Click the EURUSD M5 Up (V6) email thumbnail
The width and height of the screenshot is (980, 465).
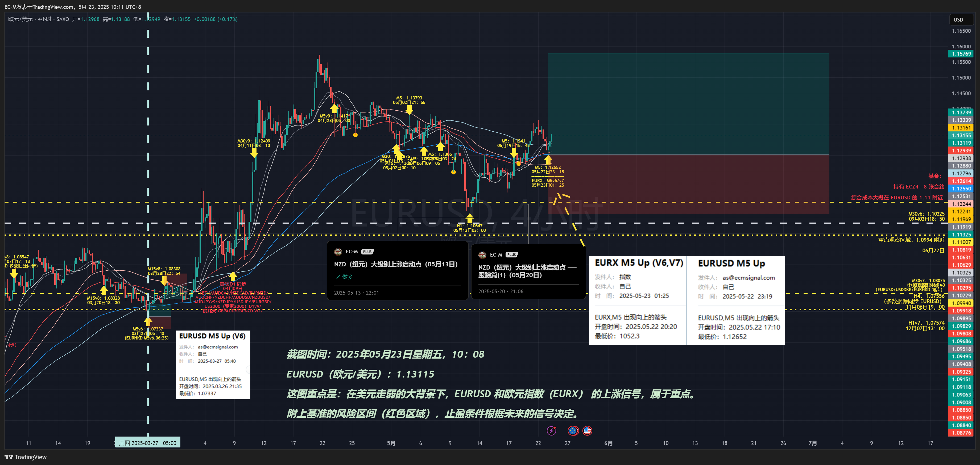[213, 365]
